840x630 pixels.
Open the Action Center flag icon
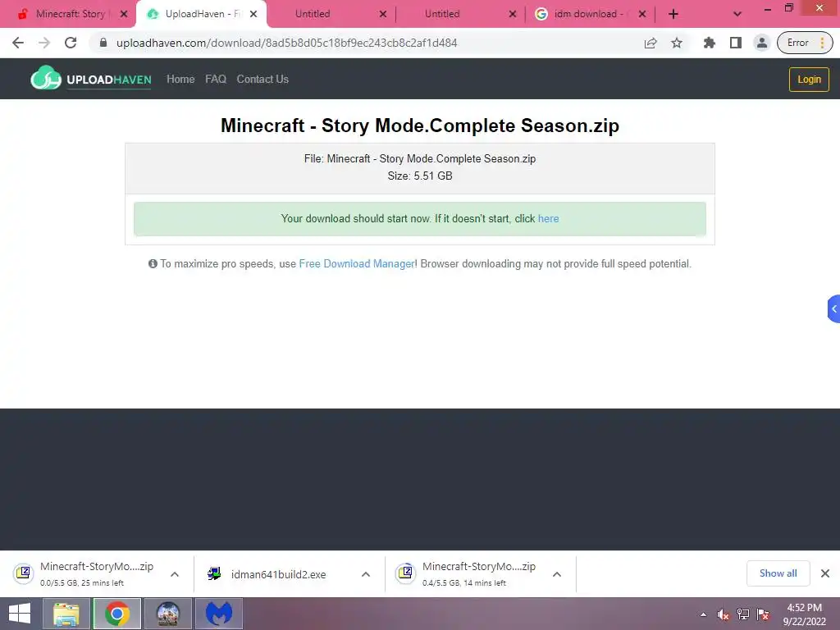763,614
